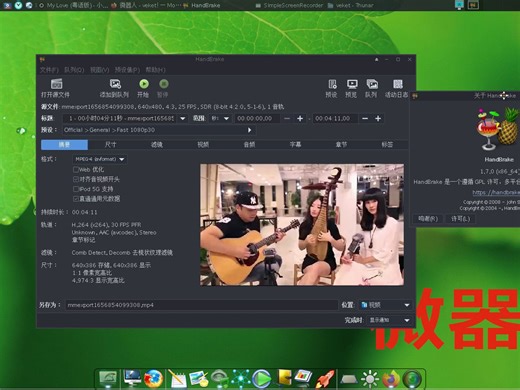520x390 pixels.
Task: Switch to the 滤镜 tab
Action: (157, 145)
